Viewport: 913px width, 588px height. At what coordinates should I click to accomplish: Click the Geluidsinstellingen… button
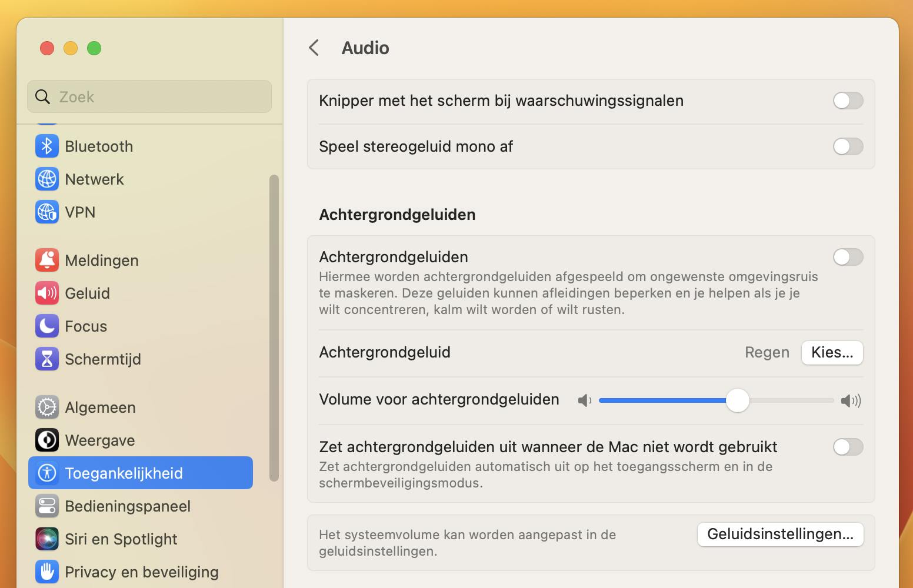click(780, 534)
